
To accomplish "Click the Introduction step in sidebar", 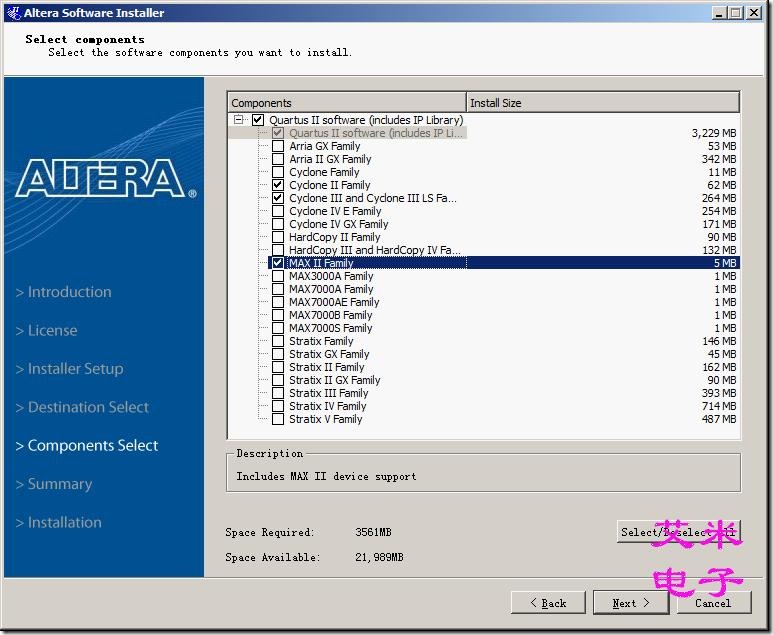I will point(64,292).
